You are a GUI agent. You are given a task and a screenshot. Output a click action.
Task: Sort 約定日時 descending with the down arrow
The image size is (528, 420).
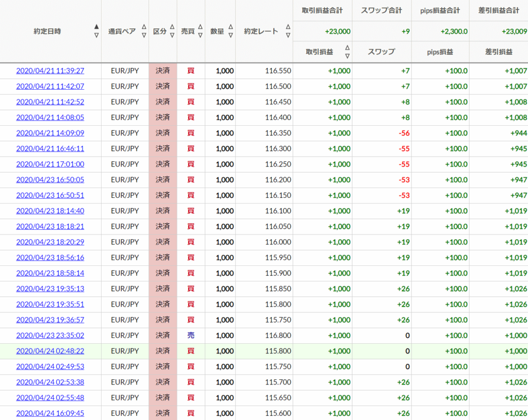click(96, 35)
